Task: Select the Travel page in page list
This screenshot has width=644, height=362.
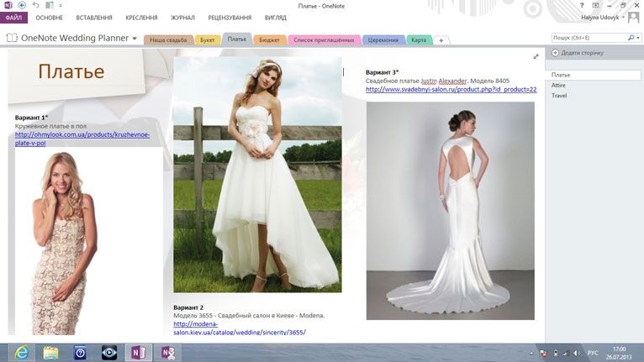Action: [x=559, y=96]
